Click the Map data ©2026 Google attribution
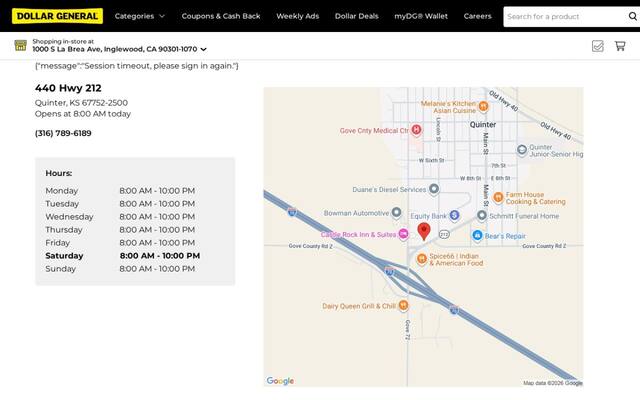 pos(553,383)
